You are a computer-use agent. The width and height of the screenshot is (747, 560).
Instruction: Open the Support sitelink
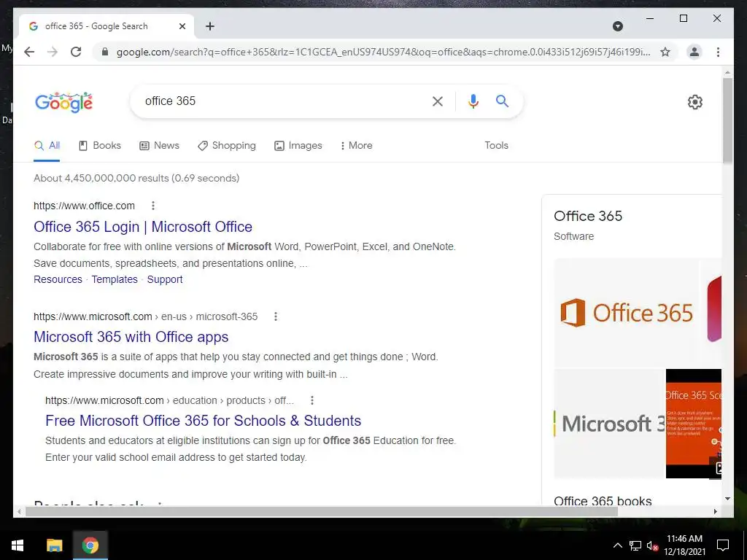(165, 279)
